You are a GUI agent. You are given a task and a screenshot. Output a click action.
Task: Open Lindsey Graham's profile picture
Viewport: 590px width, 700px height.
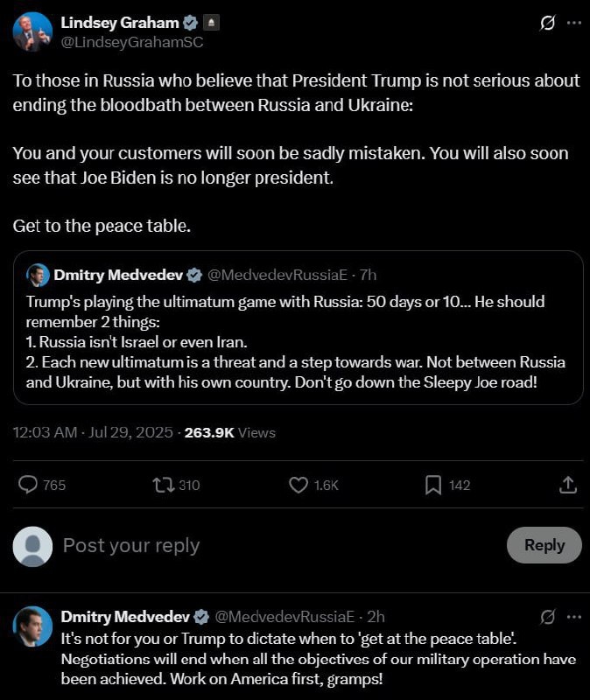tap(32, 31)
